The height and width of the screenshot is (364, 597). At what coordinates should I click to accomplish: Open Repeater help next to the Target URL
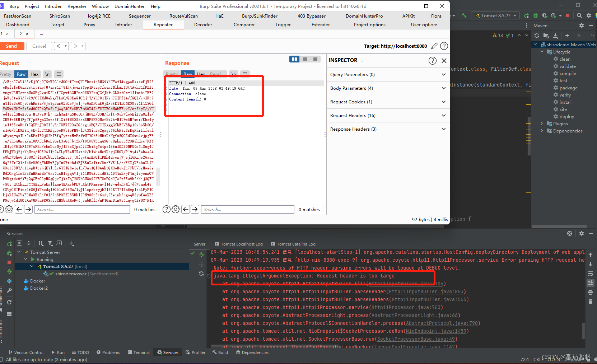point(444,46)
